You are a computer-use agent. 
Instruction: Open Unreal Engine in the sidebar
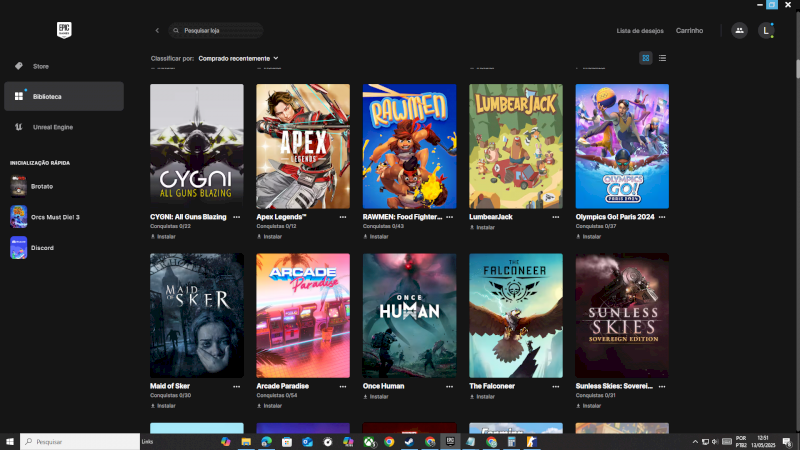pos(52,127)
